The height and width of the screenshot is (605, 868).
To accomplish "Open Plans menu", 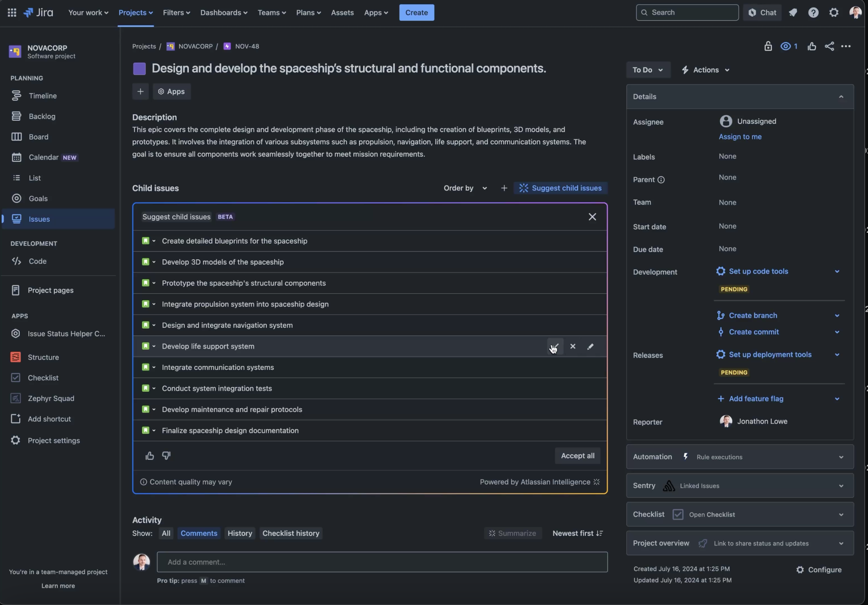I will click(308, 12).
